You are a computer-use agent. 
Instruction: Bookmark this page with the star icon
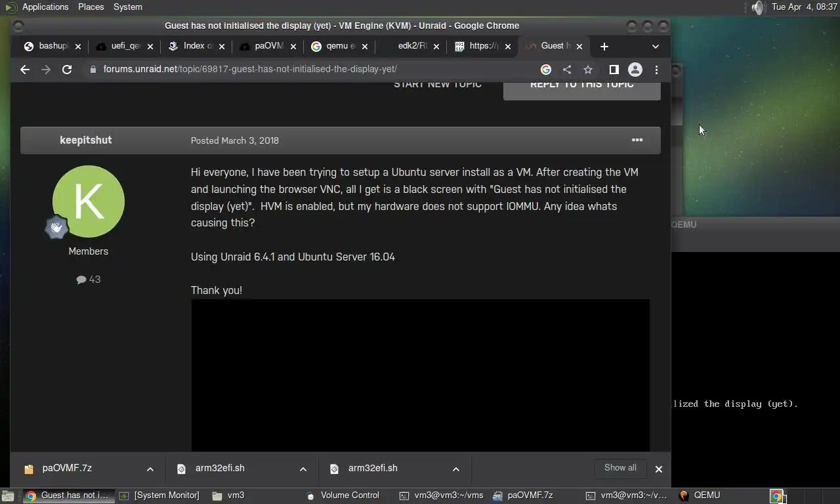coord(588,69)
